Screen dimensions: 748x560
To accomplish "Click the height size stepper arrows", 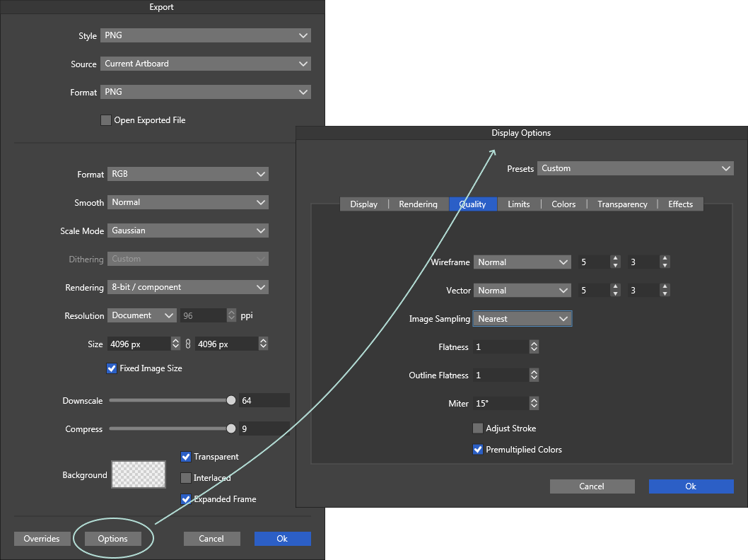I will (x=263, y=344).
